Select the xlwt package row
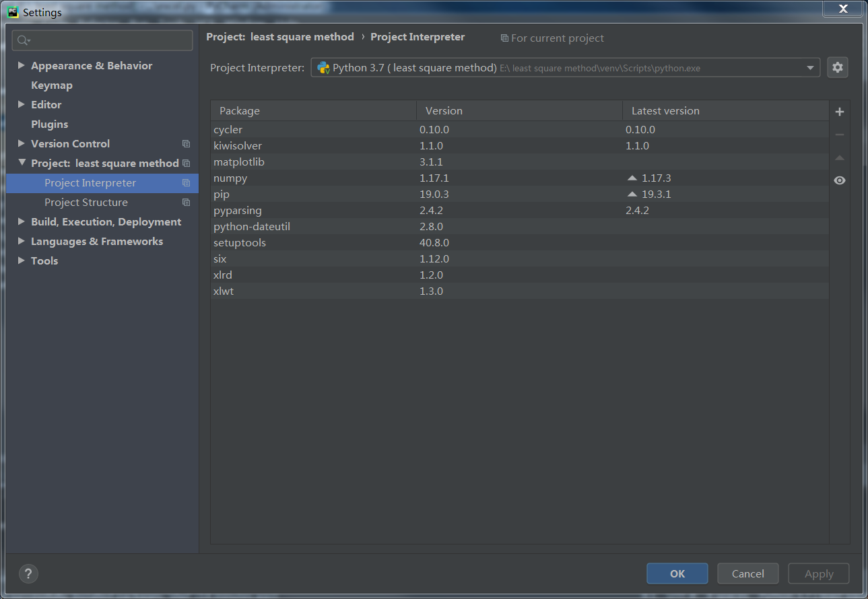Screen dimensions: 868x599 [519, 291]
